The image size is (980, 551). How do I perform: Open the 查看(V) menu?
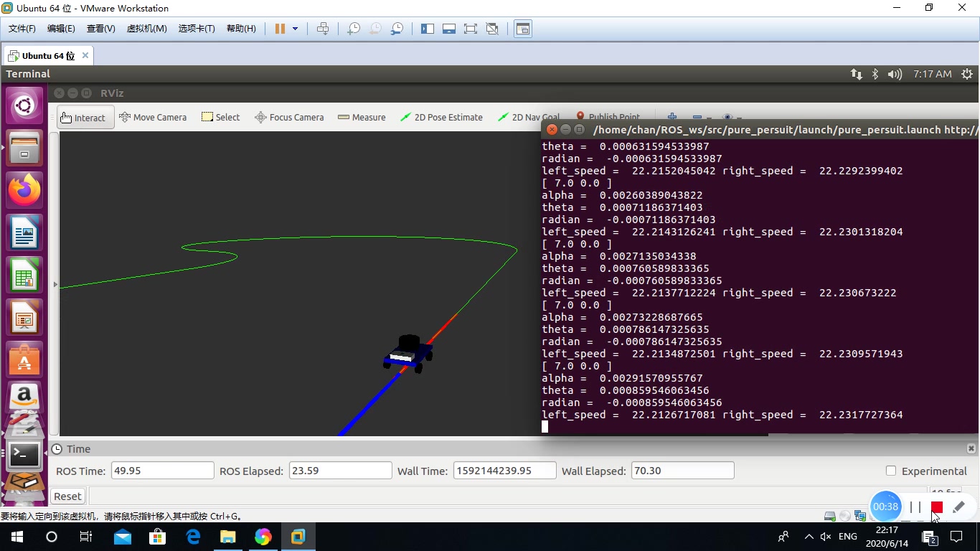point(100,29)
